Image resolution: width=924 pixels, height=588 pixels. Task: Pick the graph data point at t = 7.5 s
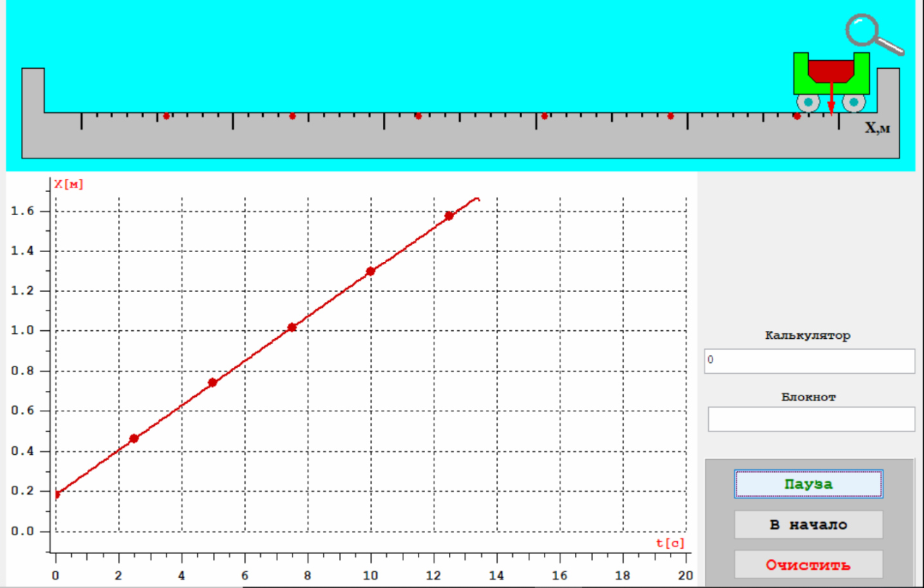[292, 327]
